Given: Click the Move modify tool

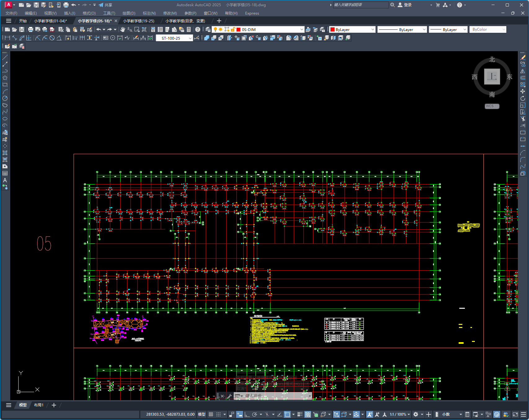Looking at the screenshot, I should [x=523, y=91].
